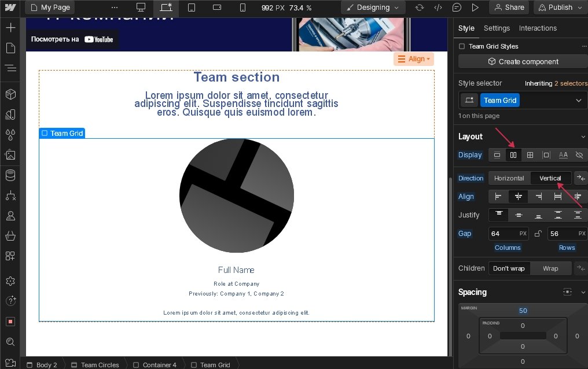Open the Ecommerce basket icon

pos(10,235)
